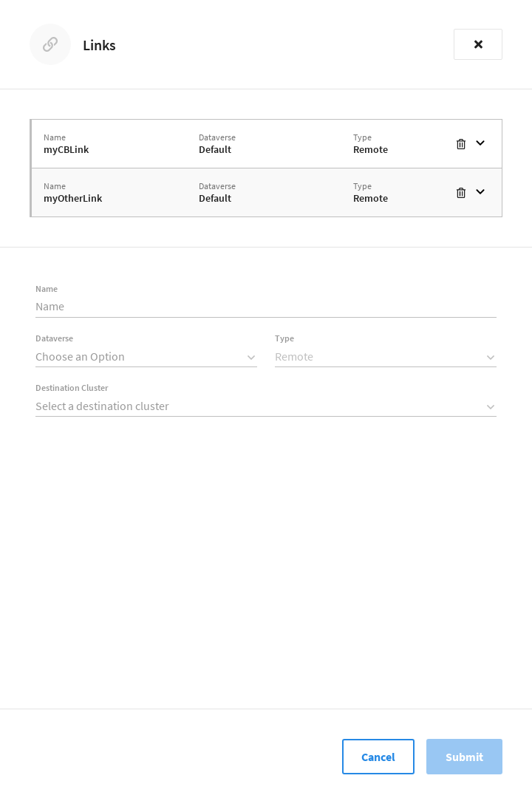Open the Choose an Option dataverse selector
532x798 pixels.
tap(146, 357)
